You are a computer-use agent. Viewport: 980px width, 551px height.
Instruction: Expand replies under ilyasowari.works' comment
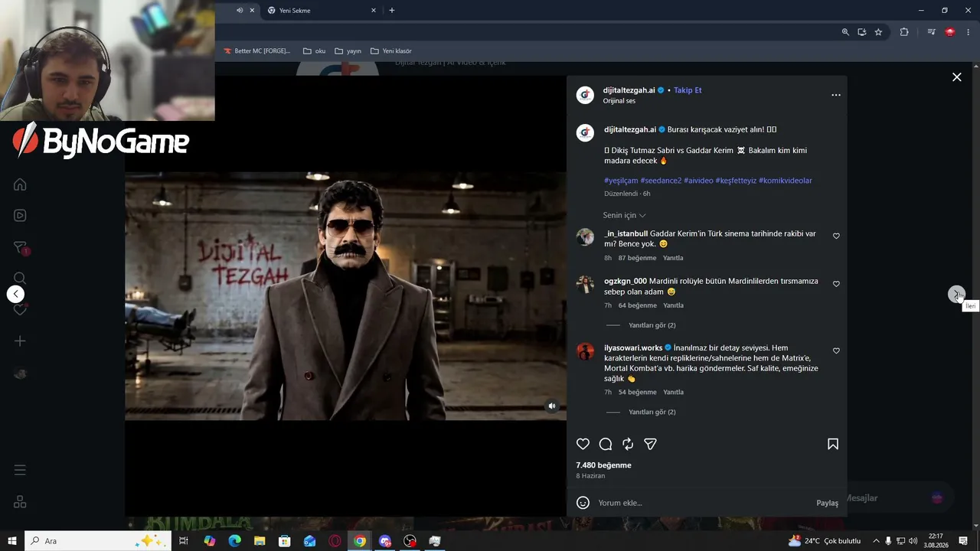652,412
